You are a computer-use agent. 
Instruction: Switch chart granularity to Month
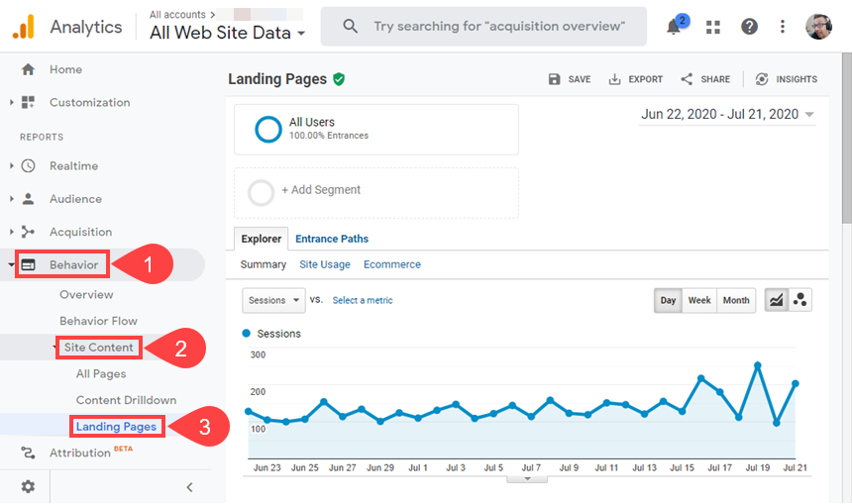click(x=736, y=300)
